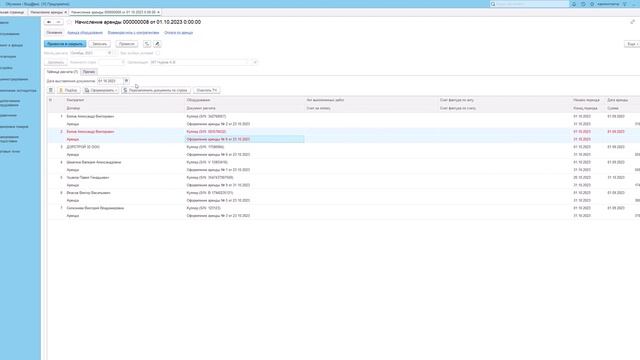The width and height of the screenshot is (640, 360).
Task: Click the Начало периода column header
Action: tap(586, 100)
